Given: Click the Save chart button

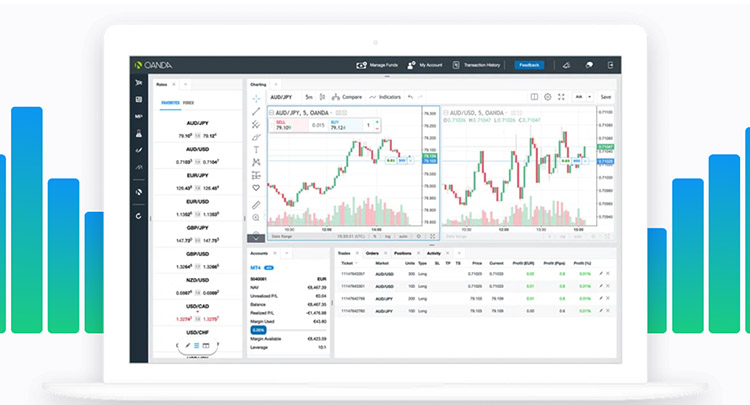Looking at the screenshot, I should (606, 97).
